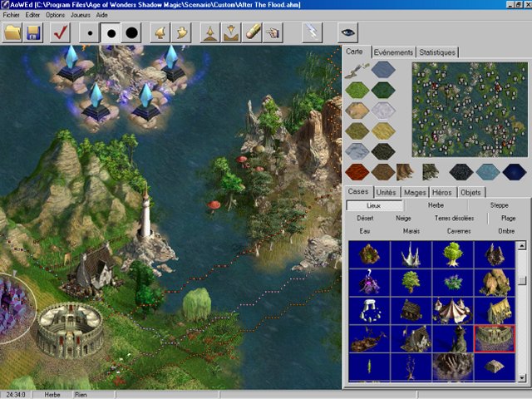The width and height of the screenshot is (532, 399).
Task: Click the redo arrow icon
Action: pos(181,33)
